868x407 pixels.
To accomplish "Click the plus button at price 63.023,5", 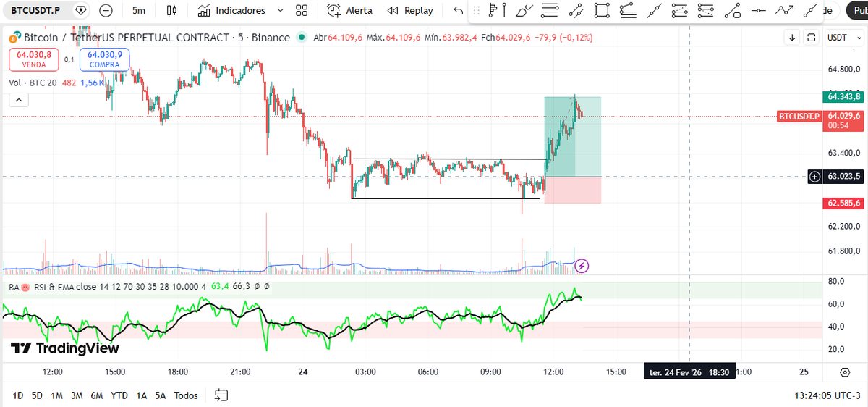I will coord(815,176).
